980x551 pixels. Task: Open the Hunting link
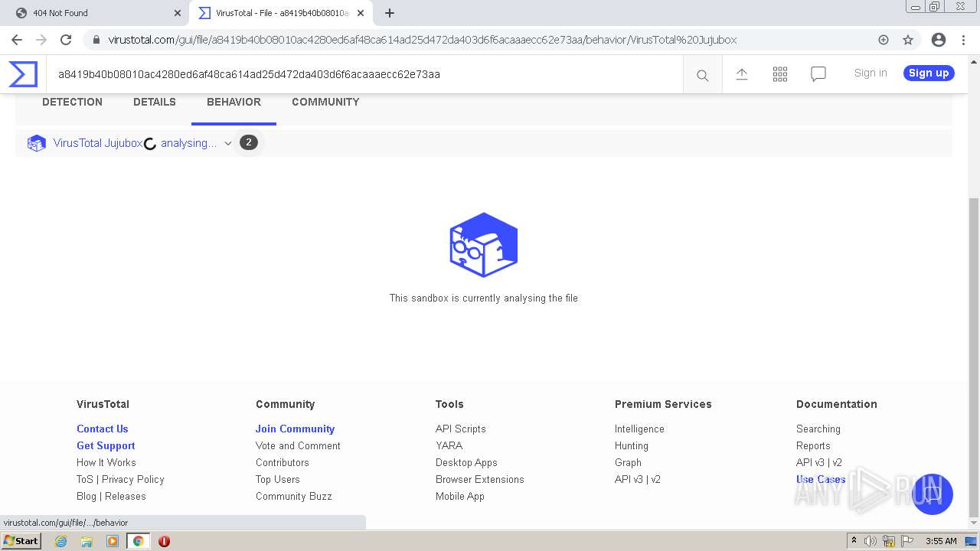click(x=632, y=445)
